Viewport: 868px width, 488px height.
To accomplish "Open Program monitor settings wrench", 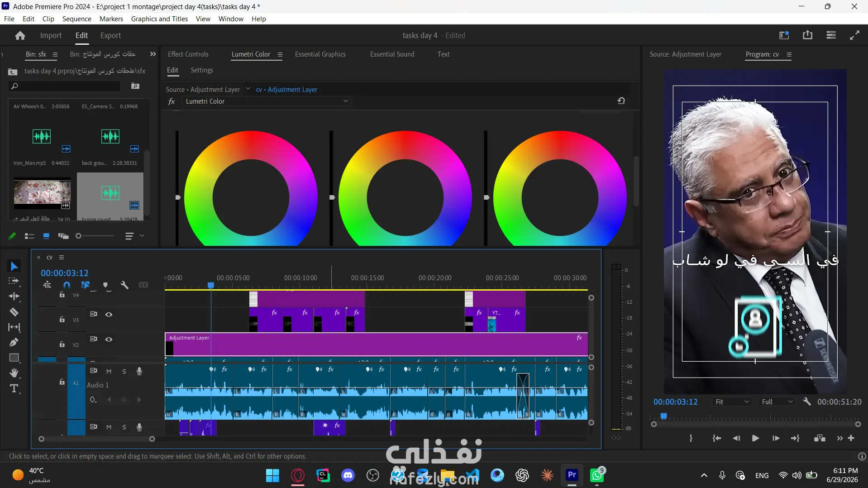I will point(807,402).
